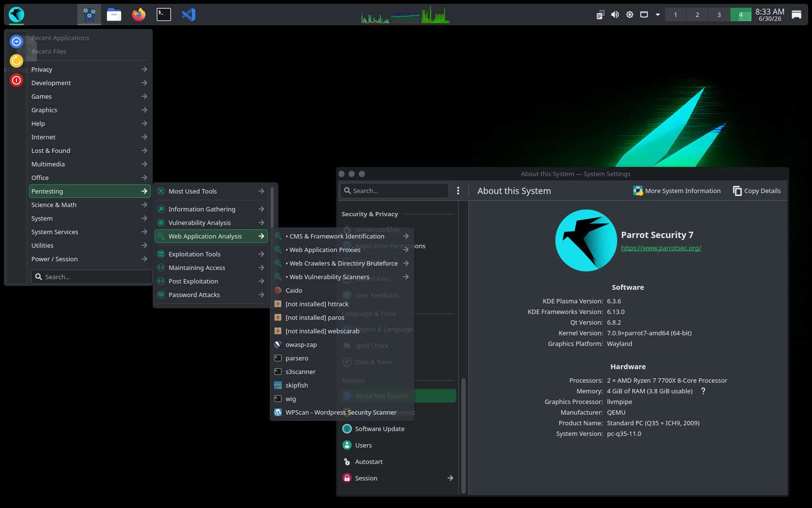Open the terminal from the panel
812x508 pixels.
(164, 15)
